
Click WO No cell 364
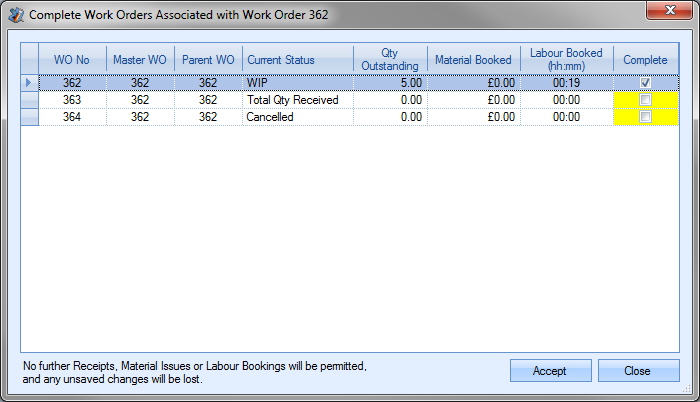point(72,117)
